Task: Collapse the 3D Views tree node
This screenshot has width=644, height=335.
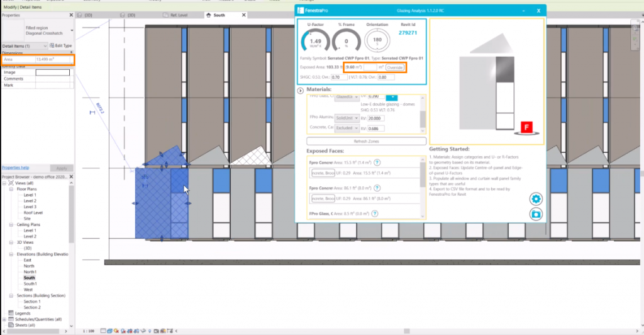Action: click(x=11, y=242)
